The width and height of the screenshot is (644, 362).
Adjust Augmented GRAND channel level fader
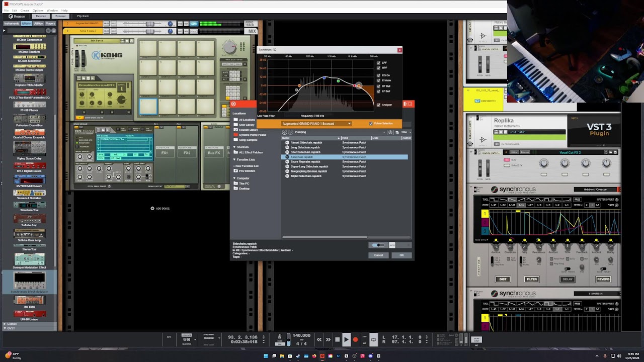tap(150, 24)
